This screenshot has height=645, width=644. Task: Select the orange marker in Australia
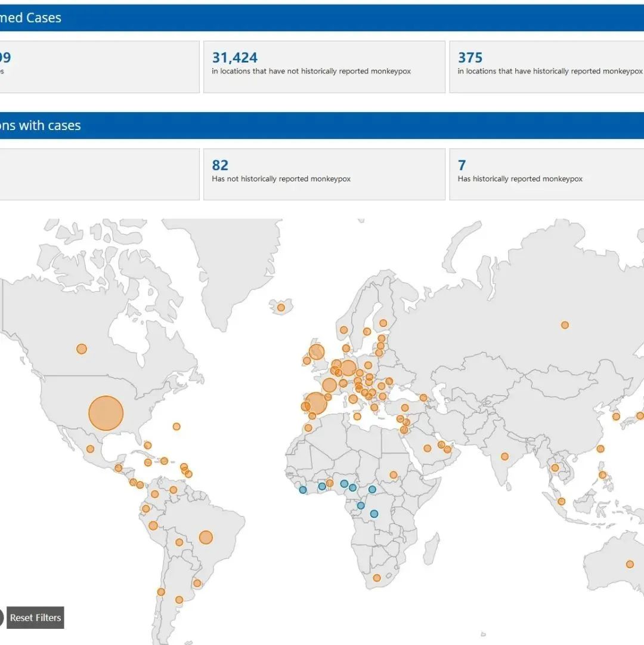[x=630, y=564]
